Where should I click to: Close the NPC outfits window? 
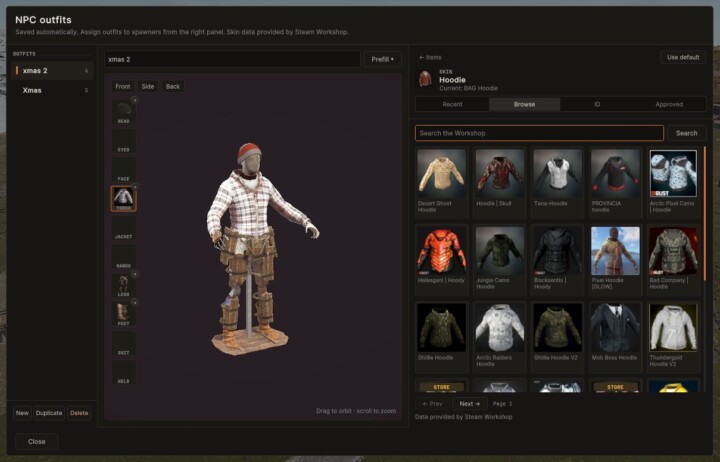click(36, 441)
